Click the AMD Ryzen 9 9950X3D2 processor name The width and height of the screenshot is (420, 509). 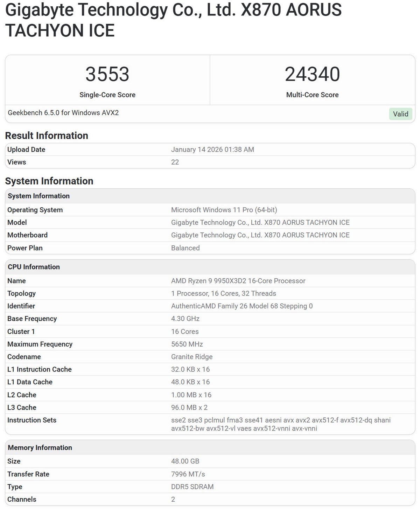[x=238, y=281]
